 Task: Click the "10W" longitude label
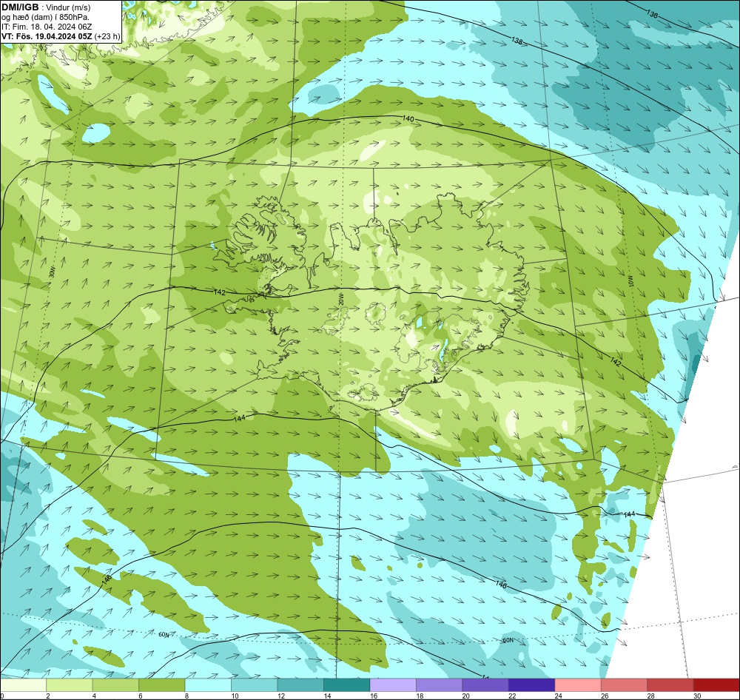click(630, 281)
